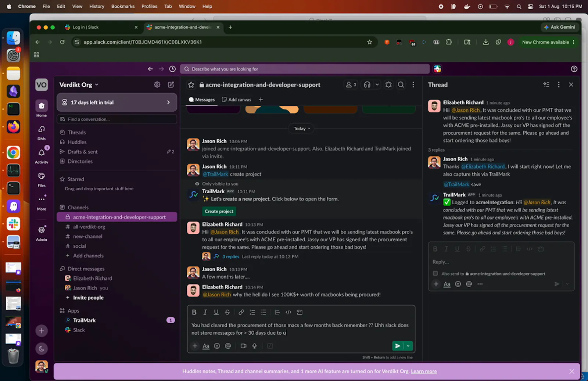Open the all-verdikt-org channel
The image size is (588, 381).
[x=117, y=227]
